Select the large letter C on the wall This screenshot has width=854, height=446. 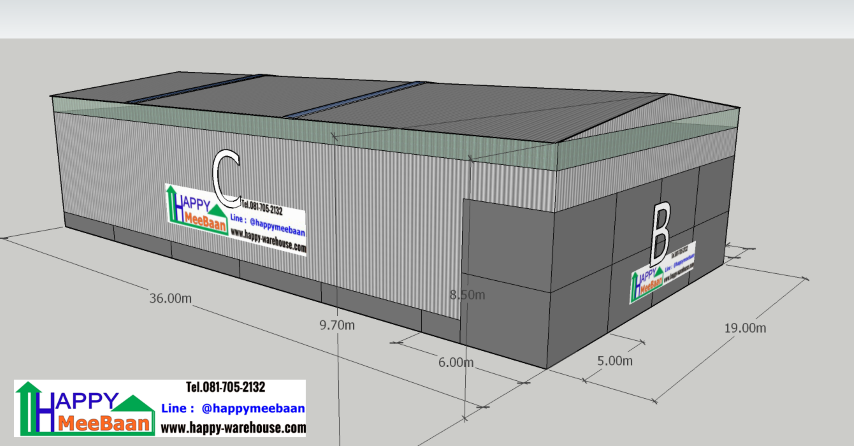pyautogui.click(x=227, y=173)
